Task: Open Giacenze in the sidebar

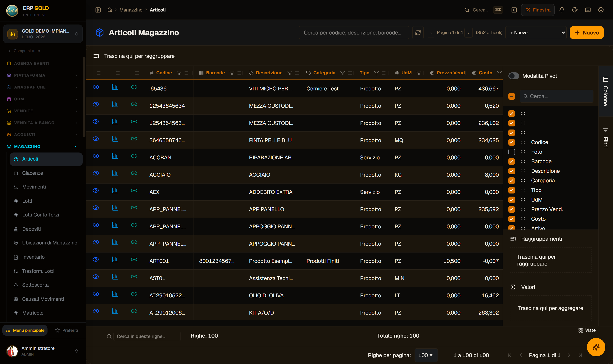Action: (x=46, y=173)
